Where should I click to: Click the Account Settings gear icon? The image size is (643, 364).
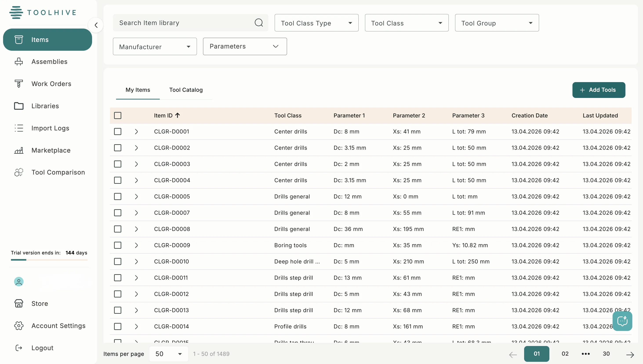point(19,326)
